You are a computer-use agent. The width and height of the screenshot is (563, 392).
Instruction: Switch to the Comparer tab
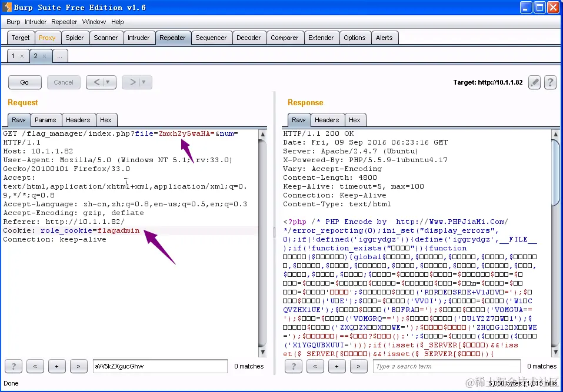coord(284,38)
